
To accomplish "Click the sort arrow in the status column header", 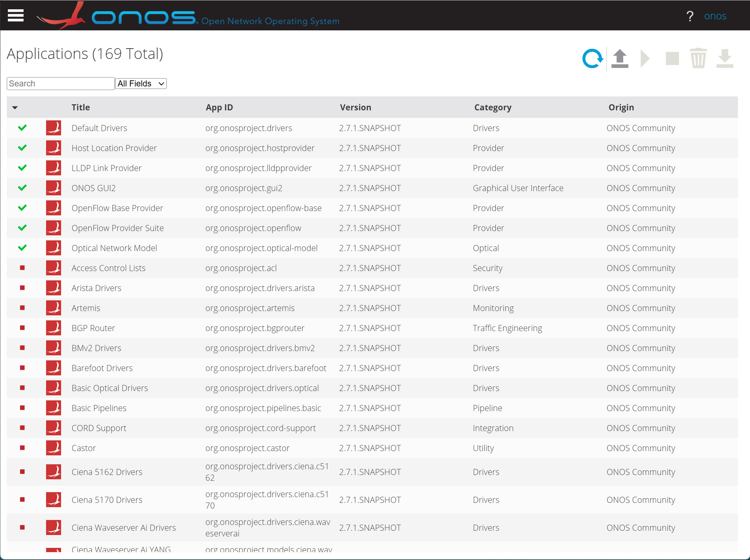I will point(15,107).
